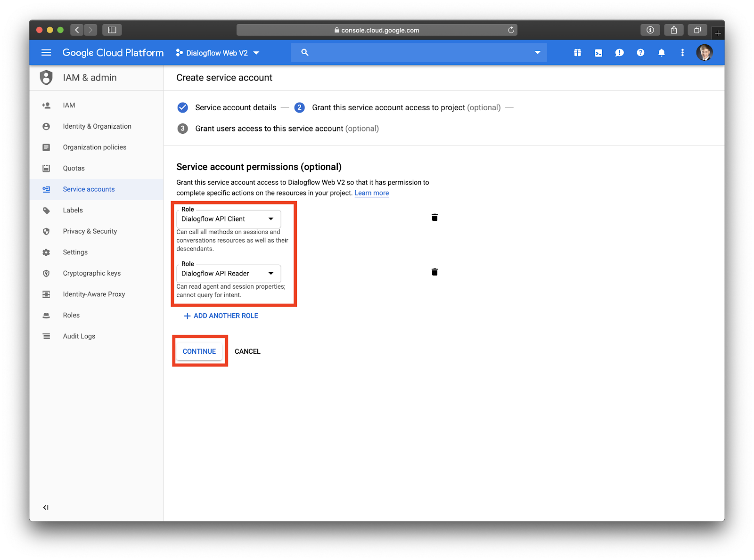Click the Identity & Organization person icon

(46, 126)
